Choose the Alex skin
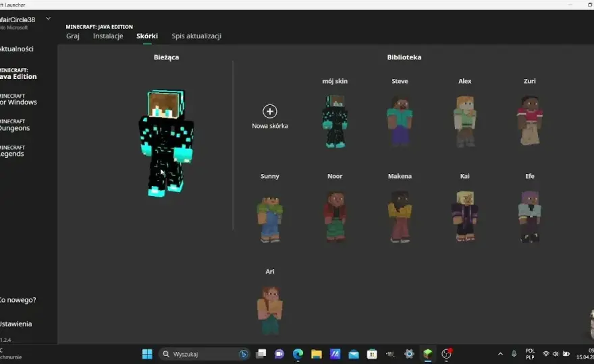Viewport: 594px width, 364px height. [465, 121]
